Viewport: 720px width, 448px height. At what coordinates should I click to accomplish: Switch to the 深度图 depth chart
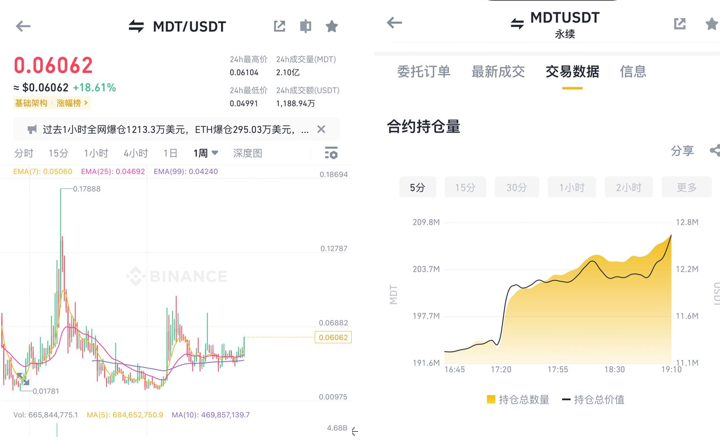[x=248, y=153]
